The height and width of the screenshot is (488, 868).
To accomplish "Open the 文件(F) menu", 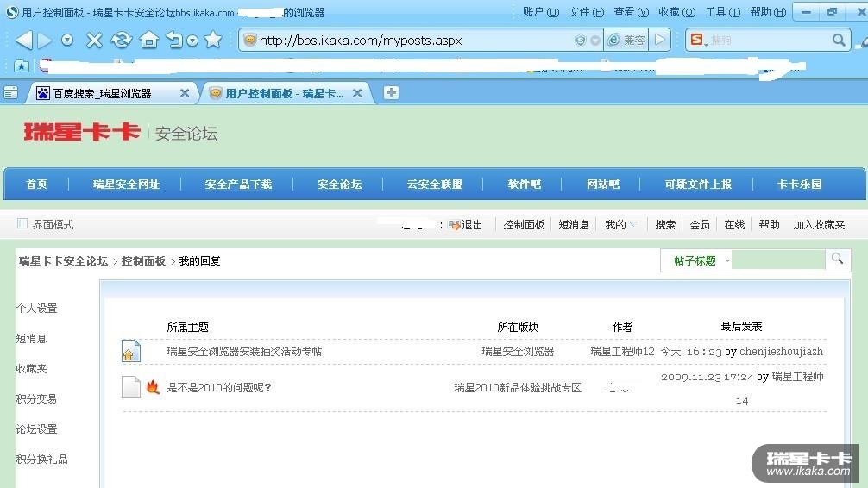I will point(586,11).
